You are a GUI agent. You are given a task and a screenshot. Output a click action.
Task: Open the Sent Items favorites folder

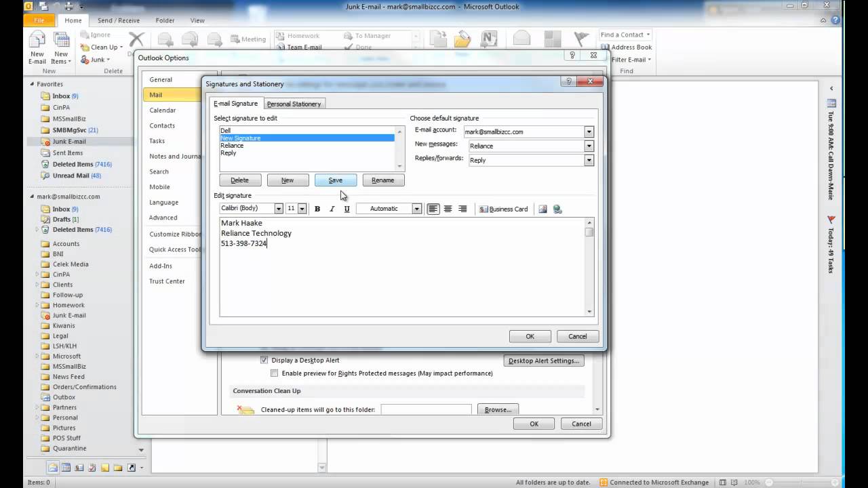click(x=68, y=153)
